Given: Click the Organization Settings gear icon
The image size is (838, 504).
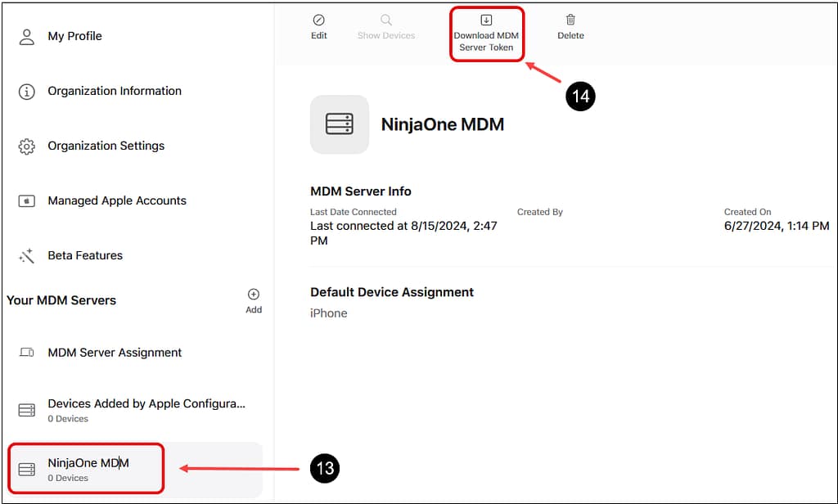Looking at the screenshot, I should click(27, 146).
